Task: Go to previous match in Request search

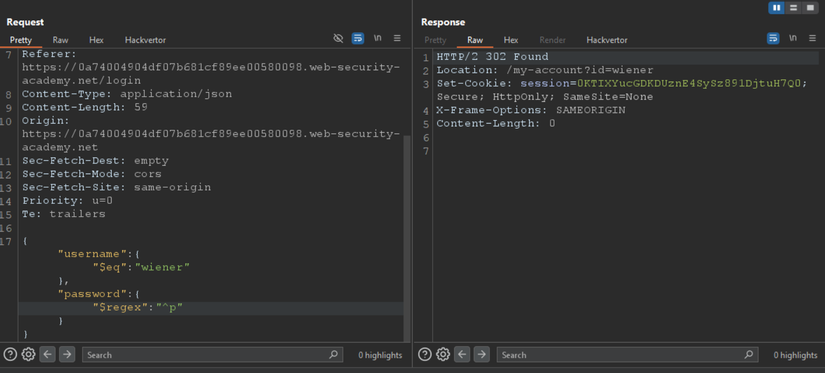Action: coord(47,355)
